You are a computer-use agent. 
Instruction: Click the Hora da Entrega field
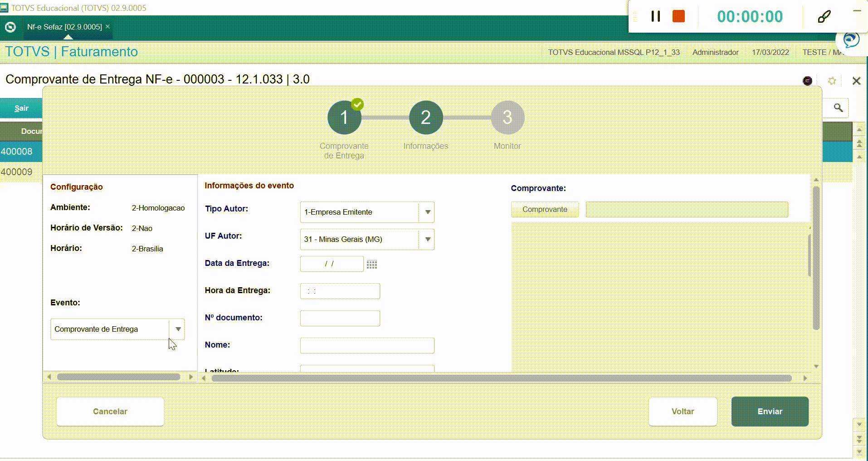tap(340, 291)
